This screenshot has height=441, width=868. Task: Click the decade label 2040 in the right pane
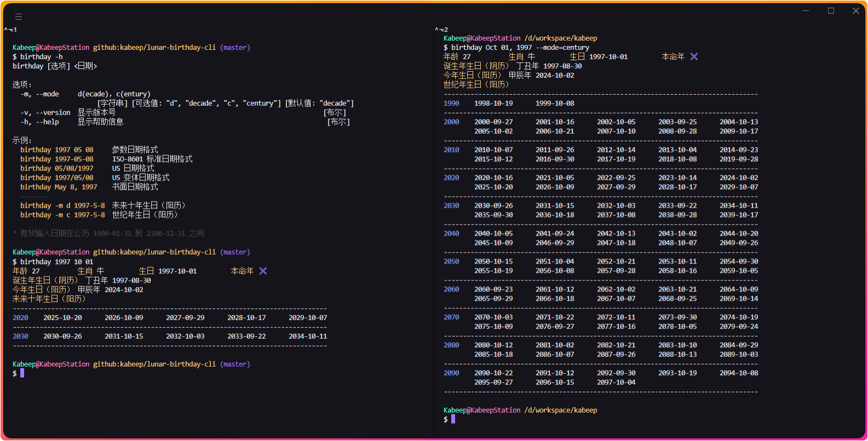(x=451, y=234)
